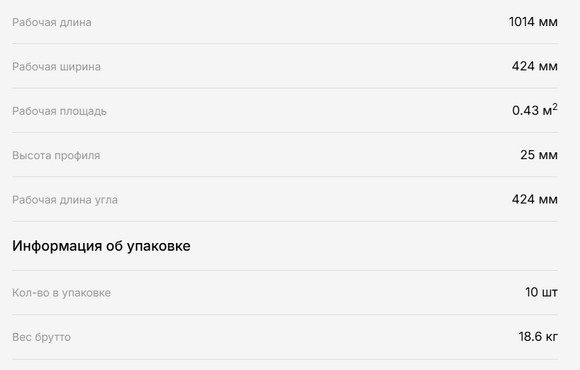The width and height of the screenshot is (580, 370).
Task: Click the superscript 2 in м²
Action: [x=555, y=107]
